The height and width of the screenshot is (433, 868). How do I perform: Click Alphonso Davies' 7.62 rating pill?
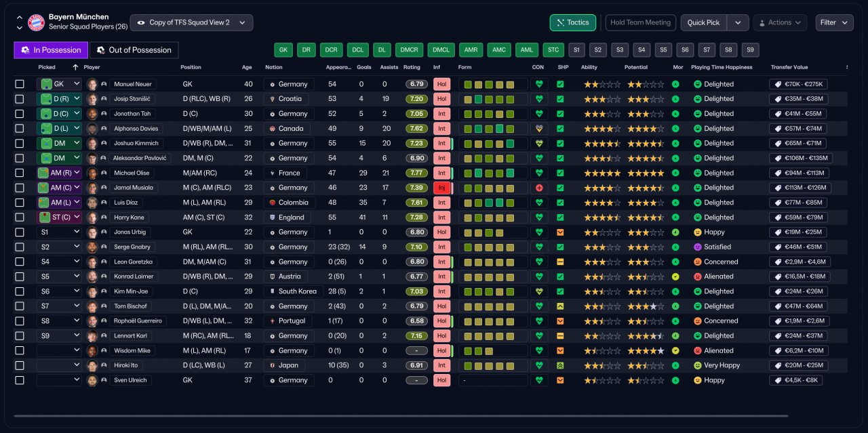click(x=417, y=129)
